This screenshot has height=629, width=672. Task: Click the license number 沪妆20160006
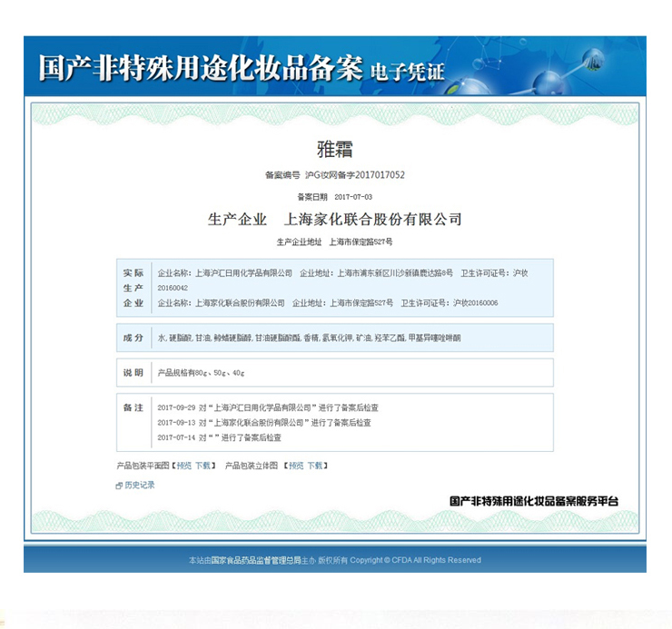pyautogui.click(x=476, y=303)
